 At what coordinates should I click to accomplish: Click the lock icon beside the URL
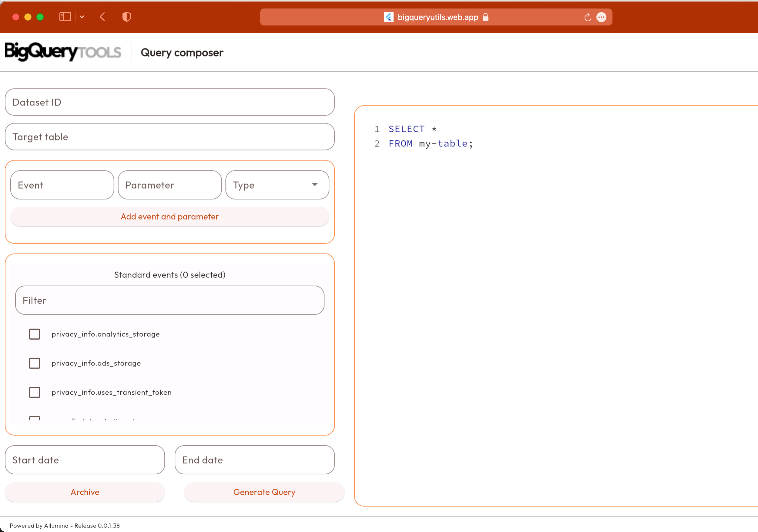point(485,17)
